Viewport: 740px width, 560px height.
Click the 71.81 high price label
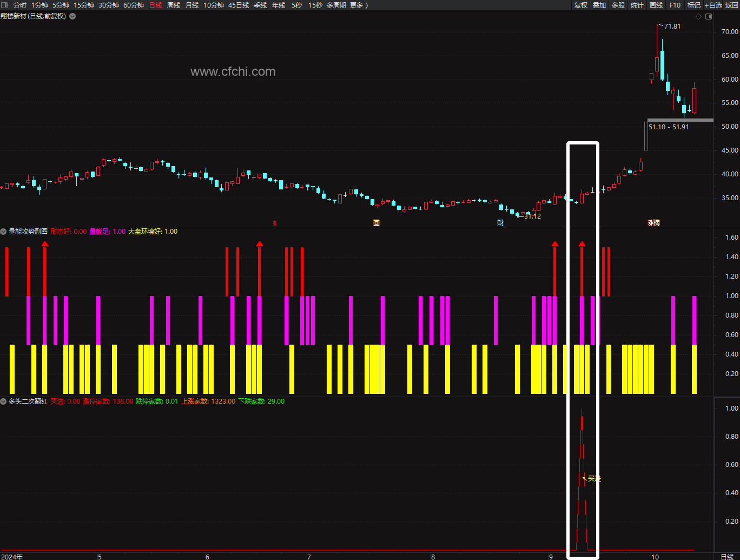tap(672, 26)
